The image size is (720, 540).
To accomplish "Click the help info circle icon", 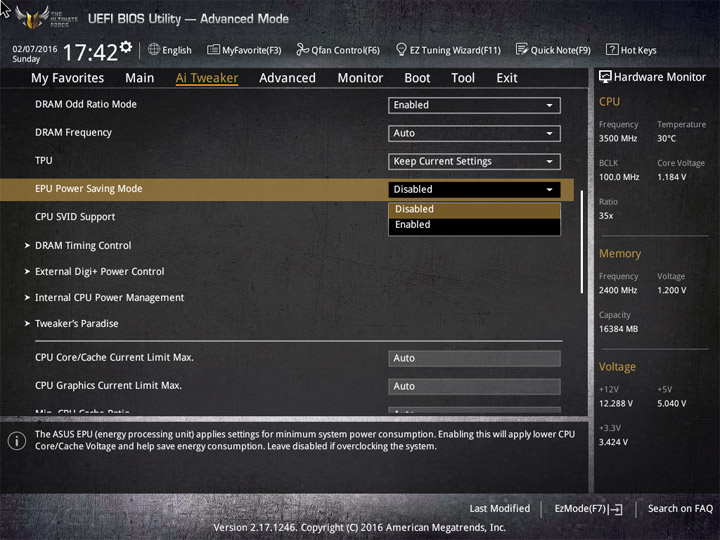I will (17, 441).
